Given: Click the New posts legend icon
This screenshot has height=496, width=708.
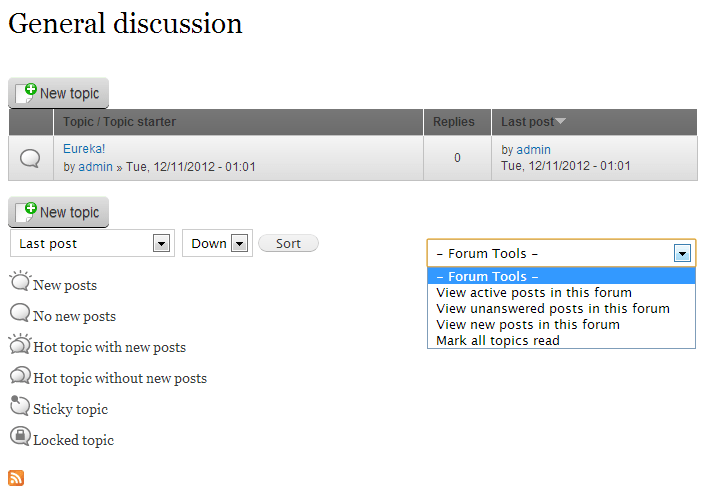Looking at the screenshot, I should [20, 283].
